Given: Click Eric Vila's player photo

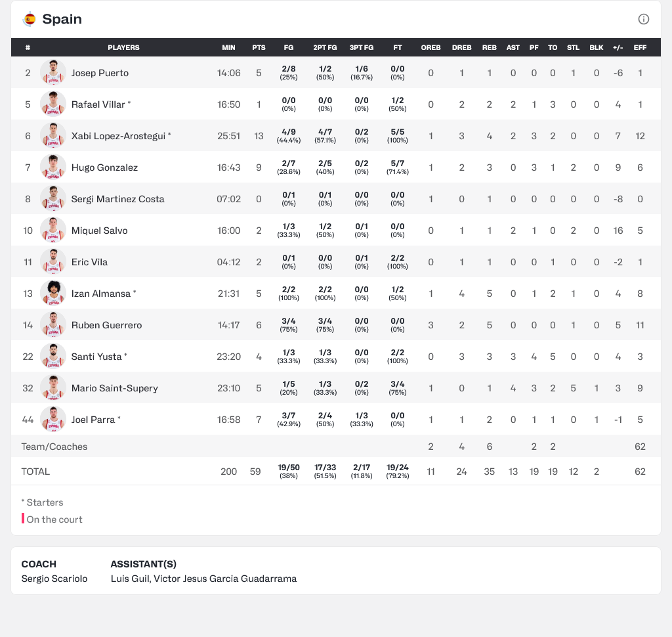Looking at the screenshot, I should click(53, 262).
